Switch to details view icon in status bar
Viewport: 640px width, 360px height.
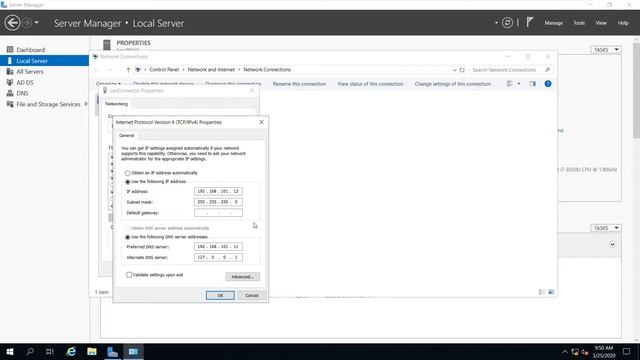542,292
